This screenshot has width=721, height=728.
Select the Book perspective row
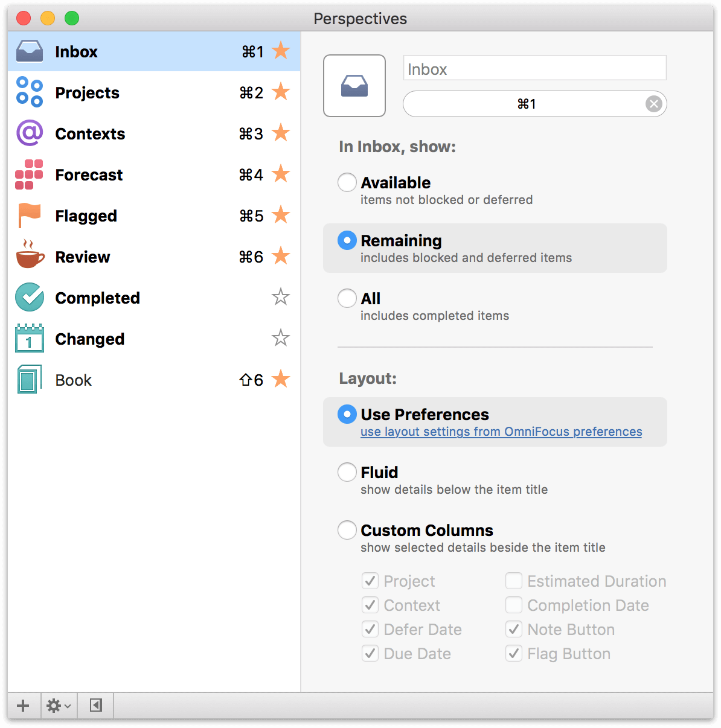[x=154, y=380]
